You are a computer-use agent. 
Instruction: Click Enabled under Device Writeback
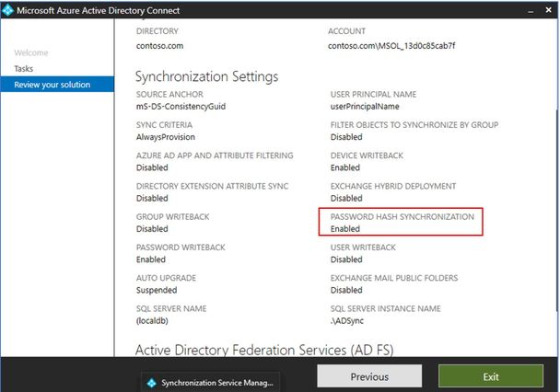click(345, 167)
